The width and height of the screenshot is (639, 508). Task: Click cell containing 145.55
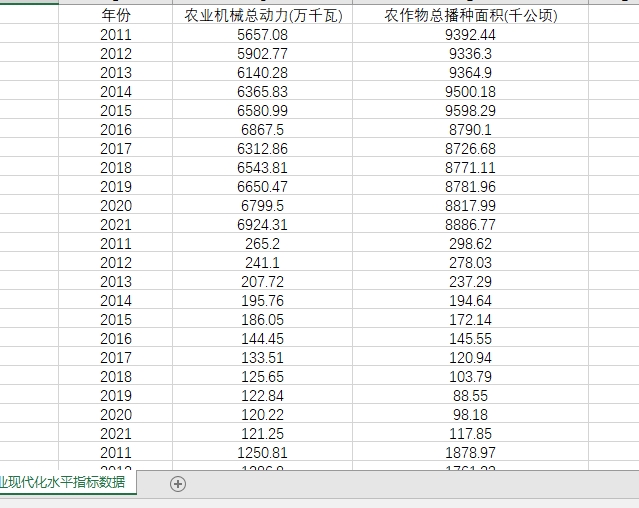(470, 339)
